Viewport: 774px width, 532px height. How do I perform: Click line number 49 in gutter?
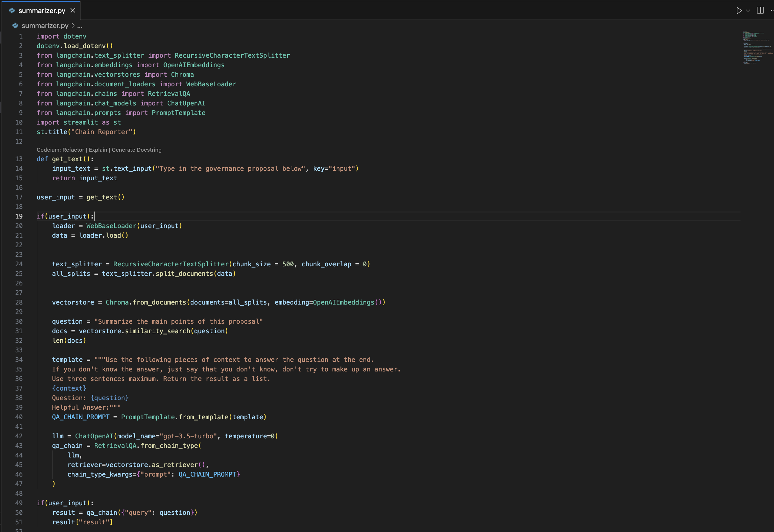pos(19,503)
